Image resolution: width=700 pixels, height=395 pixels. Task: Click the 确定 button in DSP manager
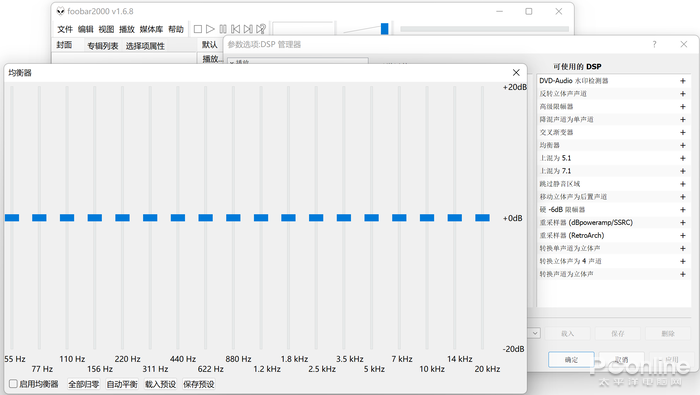[571, 360]
